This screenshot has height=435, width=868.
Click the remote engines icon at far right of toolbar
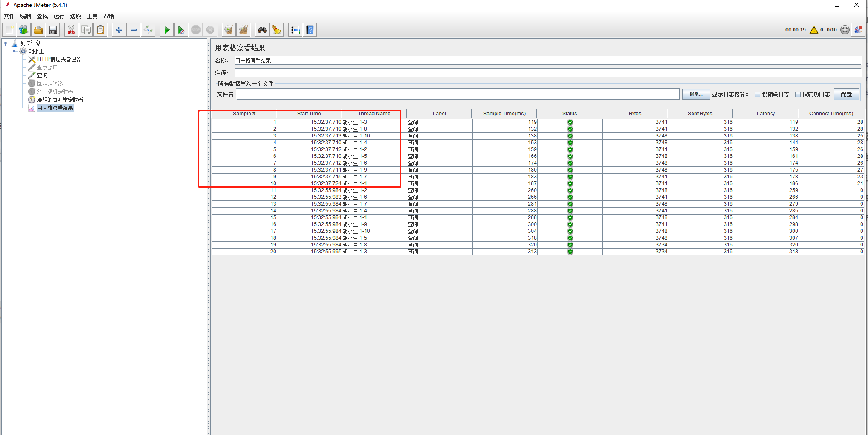[x=858, y=30]
